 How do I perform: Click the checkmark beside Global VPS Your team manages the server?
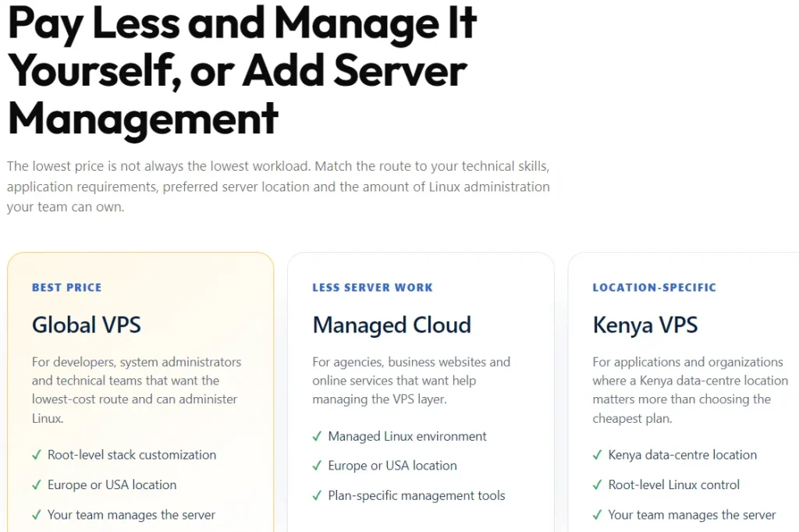coord(36,515)
